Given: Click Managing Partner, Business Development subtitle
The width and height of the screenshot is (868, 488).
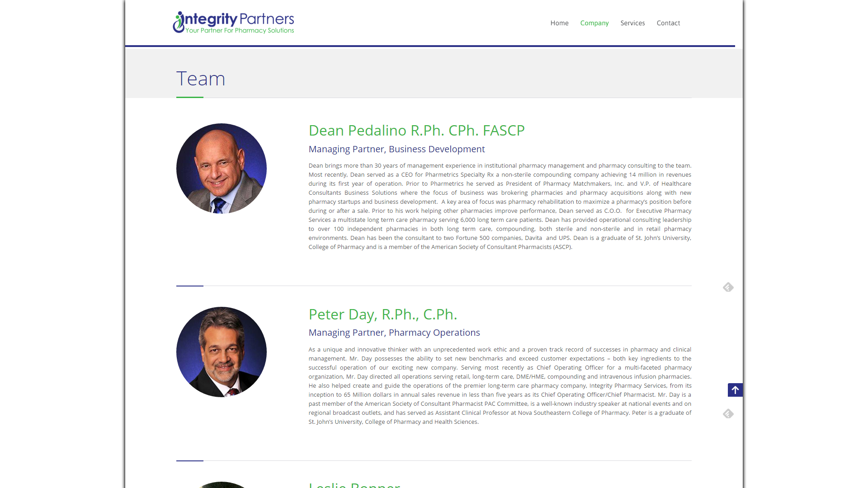Looking at the screenshot, I should pyautogui.click(x=396, y=150).
